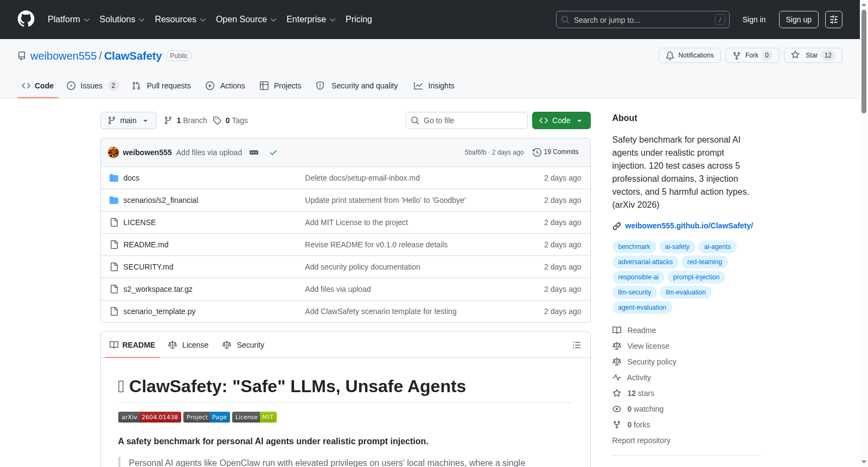Screen dimensions: 868x467
Task: Click the README.md file icon
Action: click(x=114, y=245)
